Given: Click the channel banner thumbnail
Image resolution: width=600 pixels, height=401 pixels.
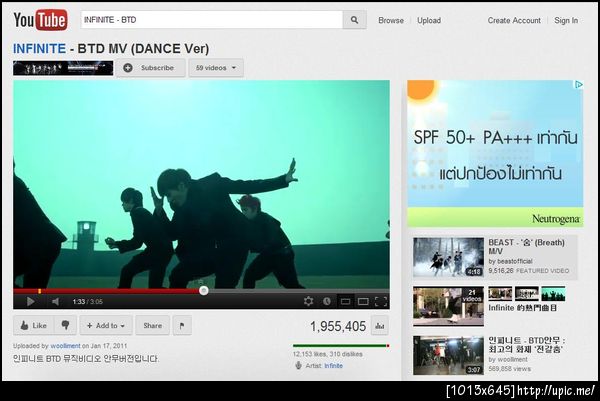Looking at the screenshot, I should point(63,68).
